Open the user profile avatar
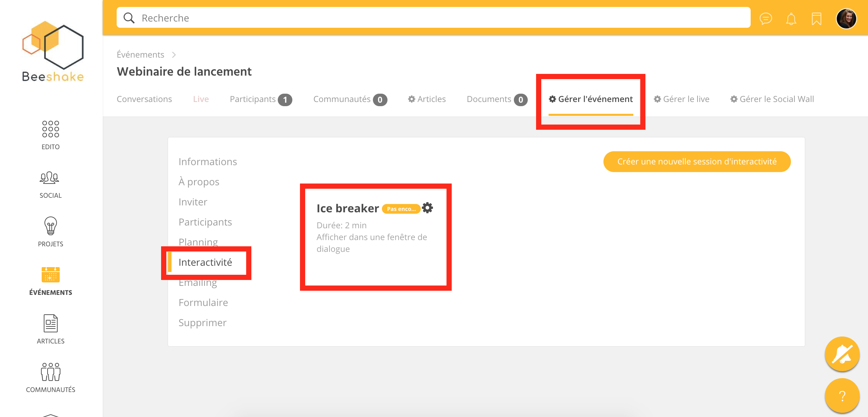The width and height of the screenshot is (868, 417). click(846, 18)
